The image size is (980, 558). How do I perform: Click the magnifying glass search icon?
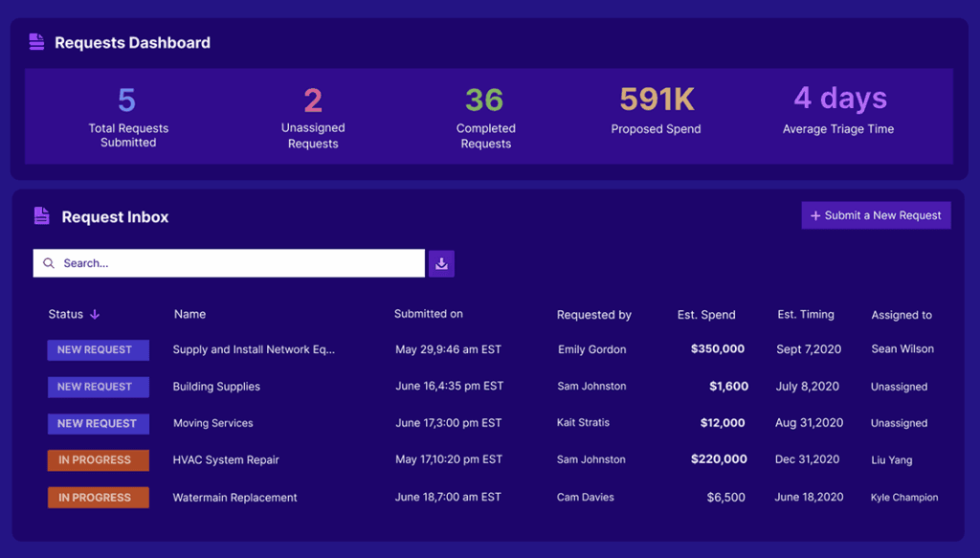pos(49,263)
